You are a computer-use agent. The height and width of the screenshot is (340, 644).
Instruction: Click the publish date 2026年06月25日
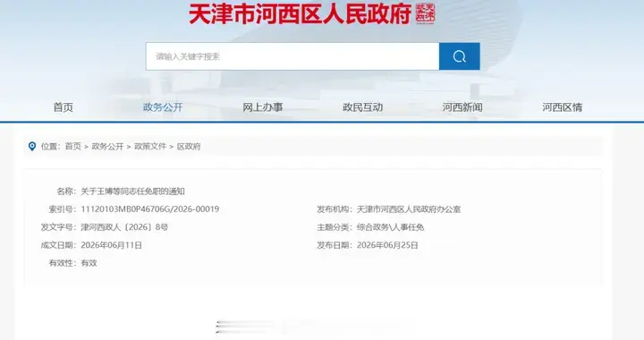(x=387, y=245)
